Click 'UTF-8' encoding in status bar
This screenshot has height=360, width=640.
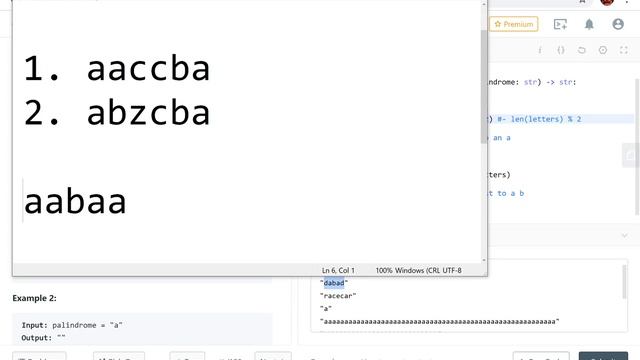pos(452,270)
